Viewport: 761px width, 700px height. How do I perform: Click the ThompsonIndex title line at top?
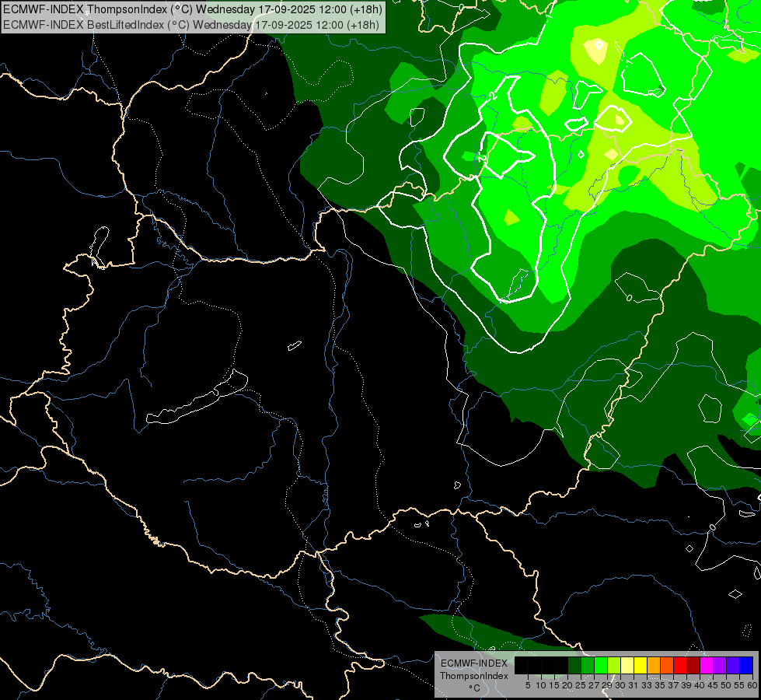coord(193,9)
